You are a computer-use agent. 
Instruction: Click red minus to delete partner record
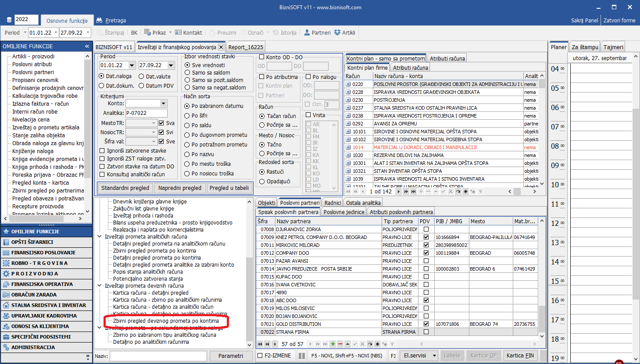[x=340, y=344]
